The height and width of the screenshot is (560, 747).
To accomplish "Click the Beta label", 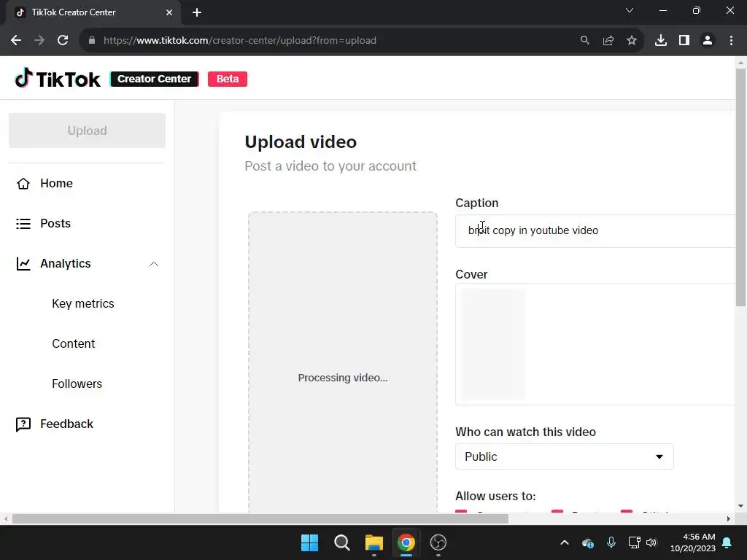I will [228, 79].
